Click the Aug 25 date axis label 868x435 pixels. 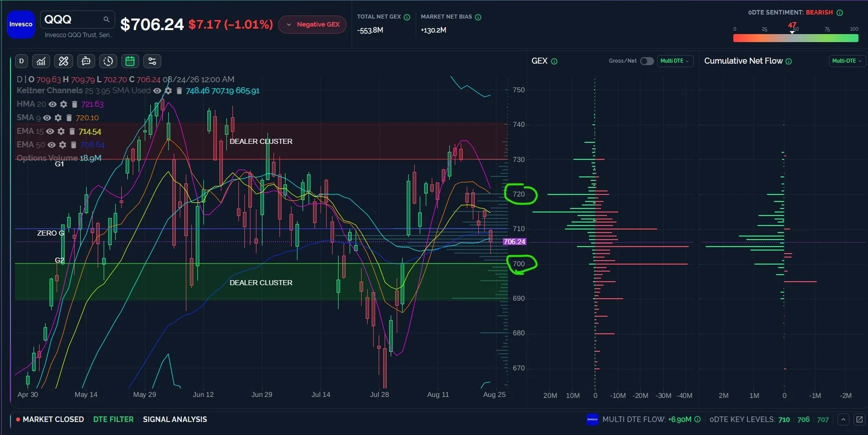(494, 394)
